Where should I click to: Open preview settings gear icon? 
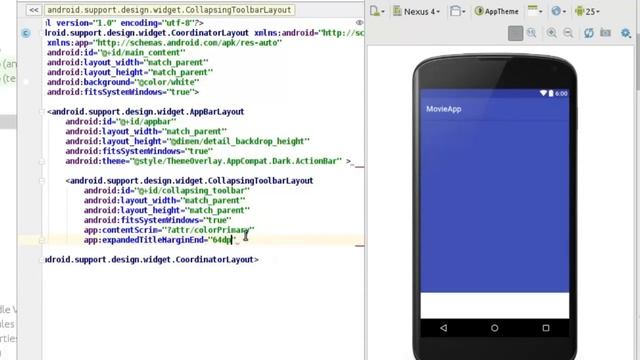626,33
